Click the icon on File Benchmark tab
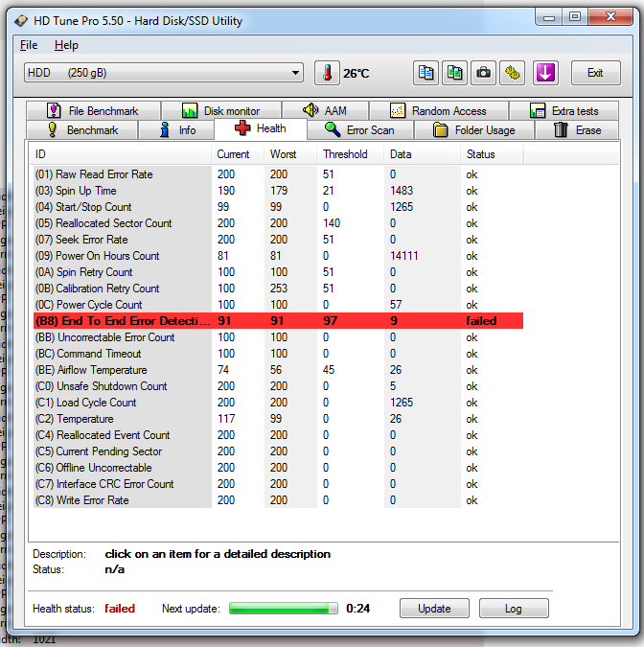This screenshot has height=647, width=644. (x=54, y=110)
